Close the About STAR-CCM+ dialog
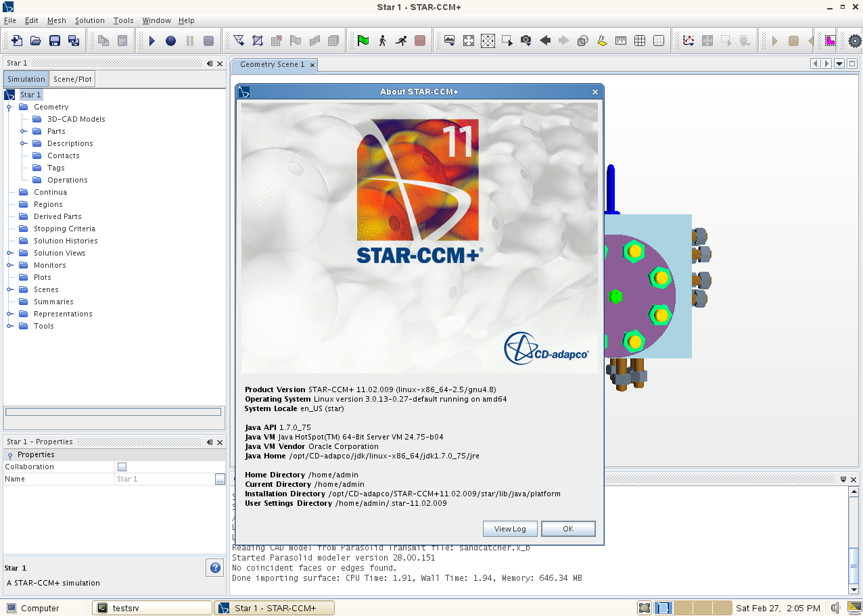The width and height of the screenshot is (863, 616). click(595, 92)
